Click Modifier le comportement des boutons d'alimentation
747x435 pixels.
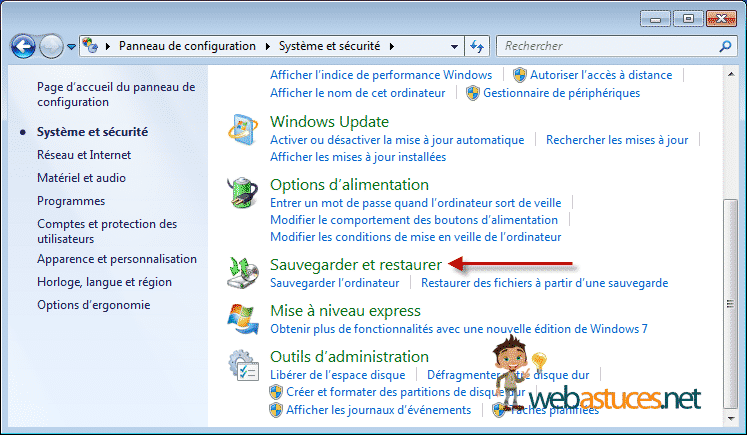tap(414, 220)
